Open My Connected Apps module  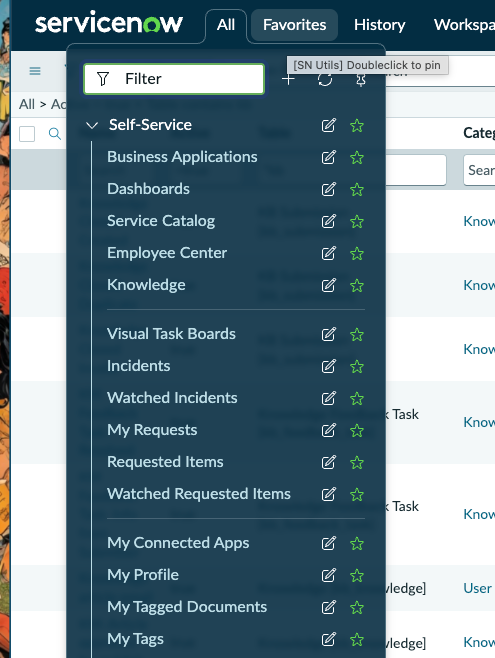(x=178, y=543)
